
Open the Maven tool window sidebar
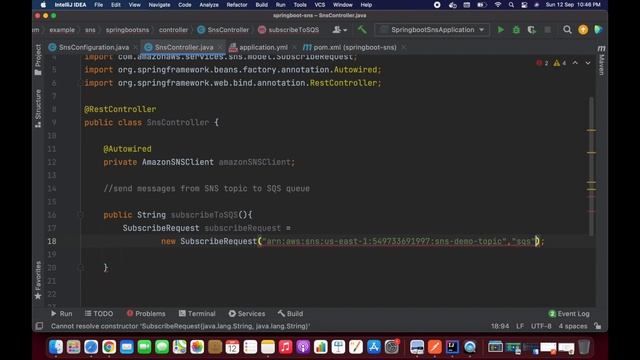(601, 61)
